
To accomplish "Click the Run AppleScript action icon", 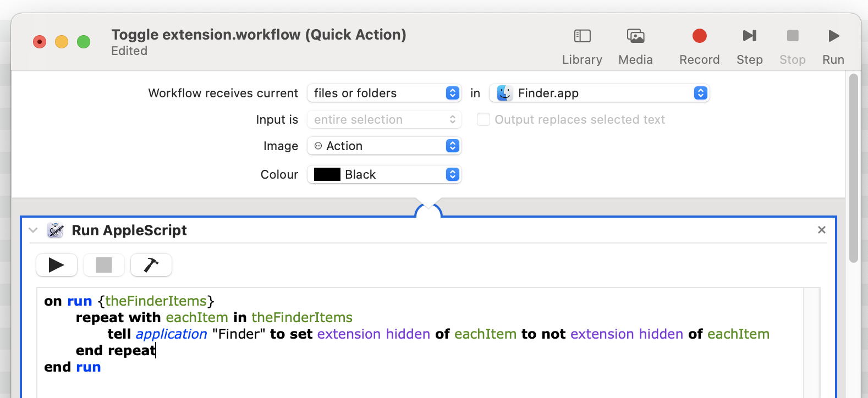I will point(55,230).
